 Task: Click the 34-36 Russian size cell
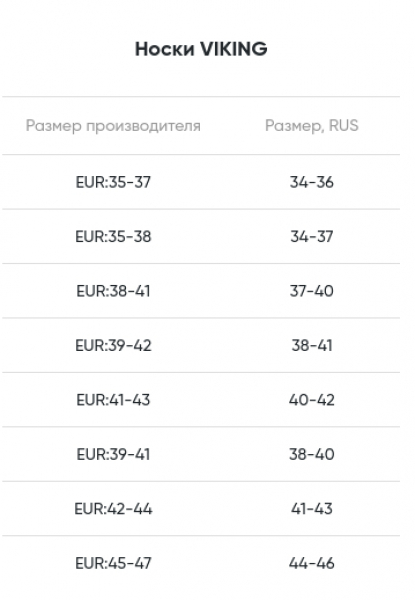(312, 182)
